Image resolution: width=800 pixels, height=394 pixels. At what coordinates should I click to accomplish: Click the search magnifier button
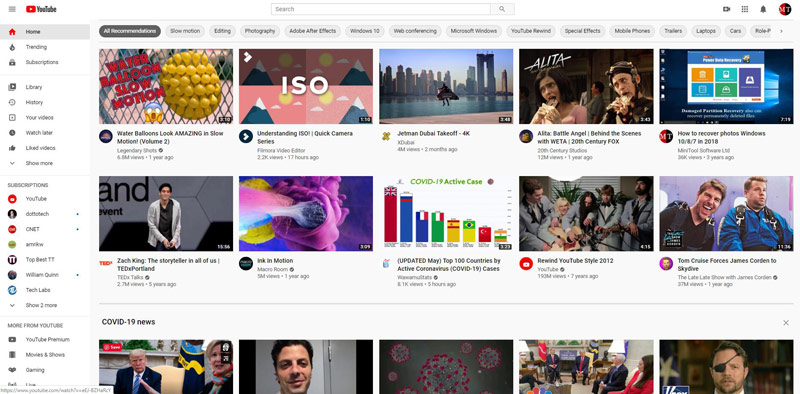(502, 9)
